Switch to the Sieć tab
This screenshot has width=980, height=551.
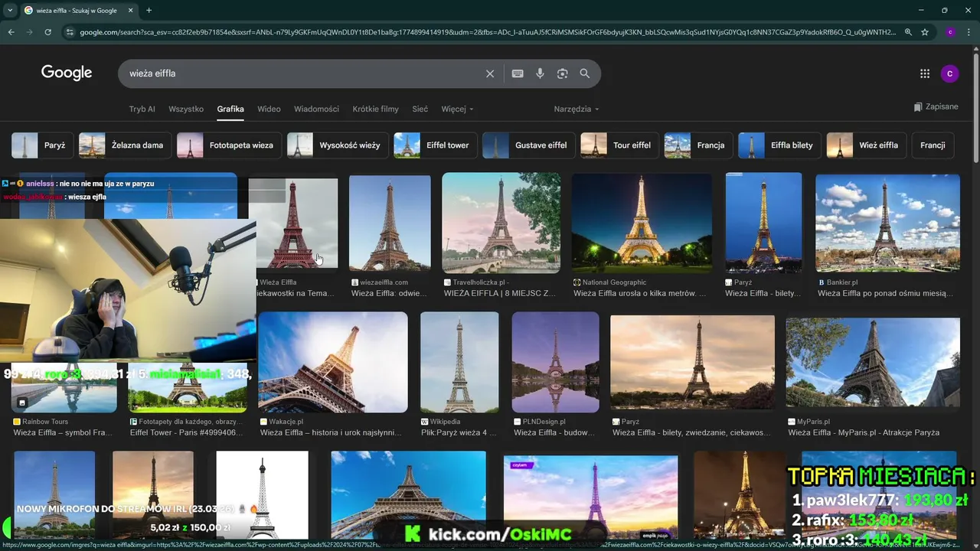(x=420, y=109)
